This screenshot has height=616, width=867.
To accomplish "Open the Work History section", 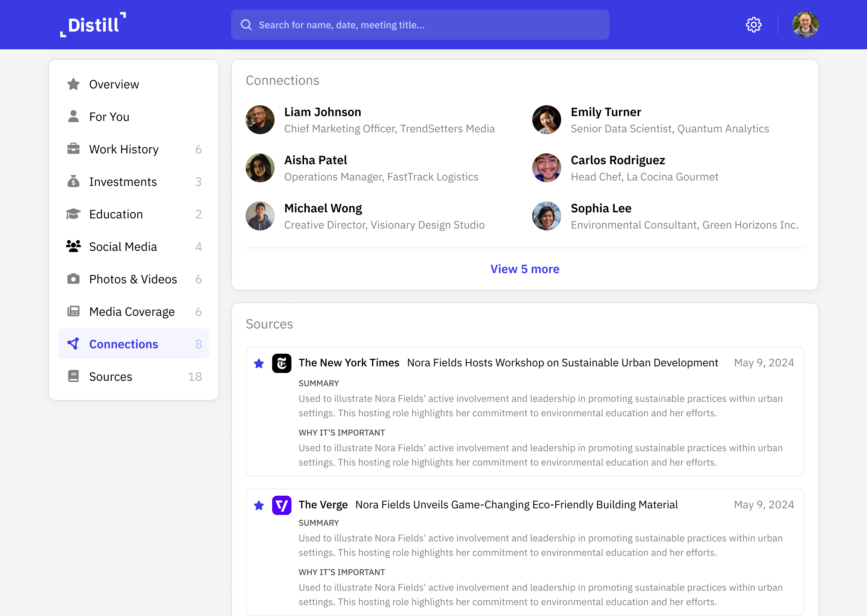I will [124, 149].
